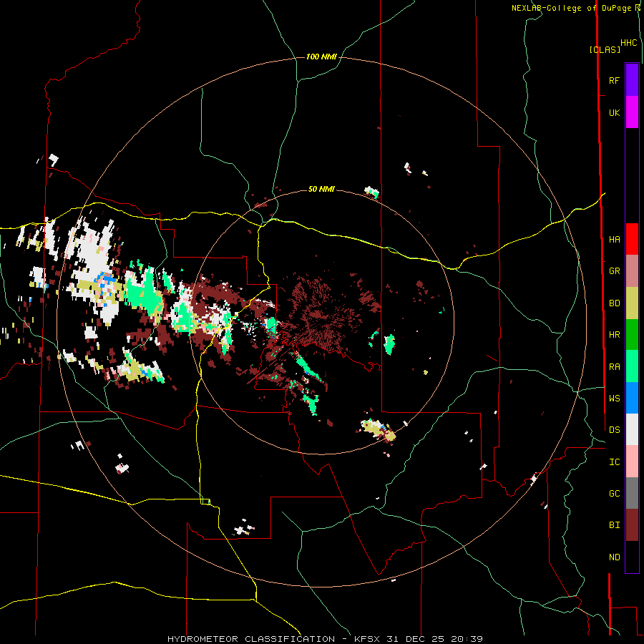Viewport: 644px width, 644px height.
Task: Click the gray GC legend swatch
Action: [632, 493]
